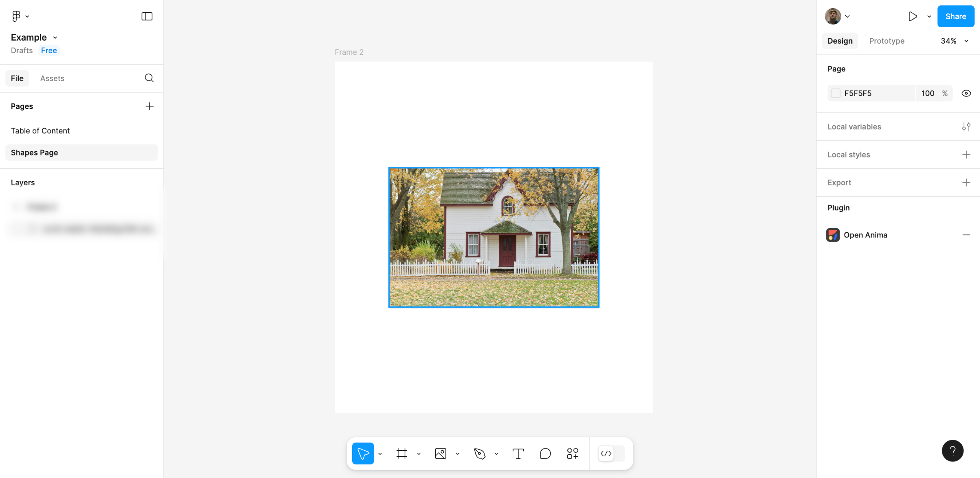
Task: Switch to the Assets tab
Action: tap(52, 78)
